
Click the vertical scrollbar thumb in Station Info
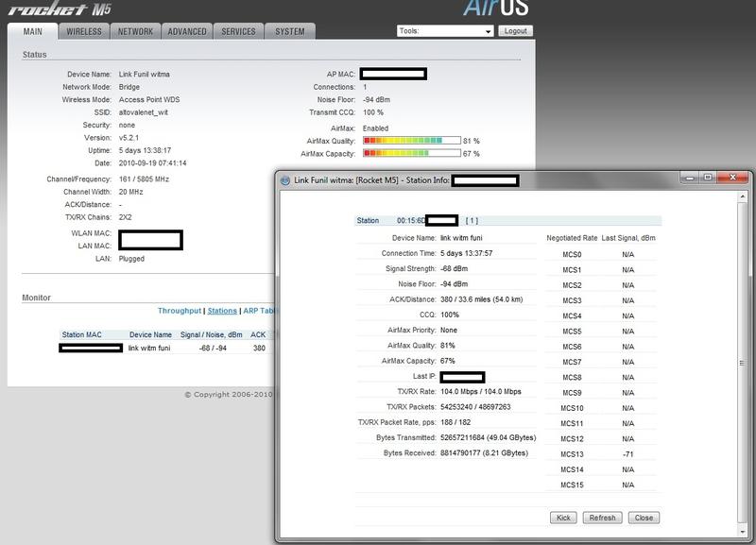(742, 363)
